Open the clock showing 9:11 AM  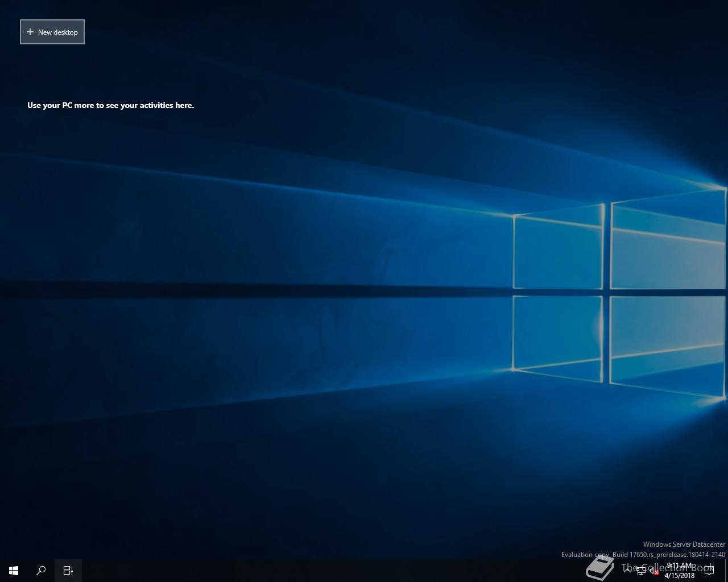[680, 571]
